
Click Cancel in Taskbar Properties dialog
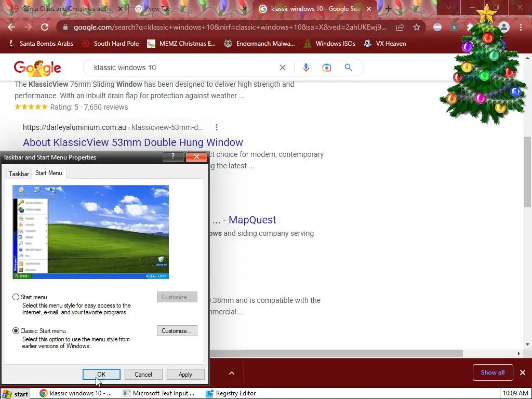pyautogui.click(x=143, y=374)
